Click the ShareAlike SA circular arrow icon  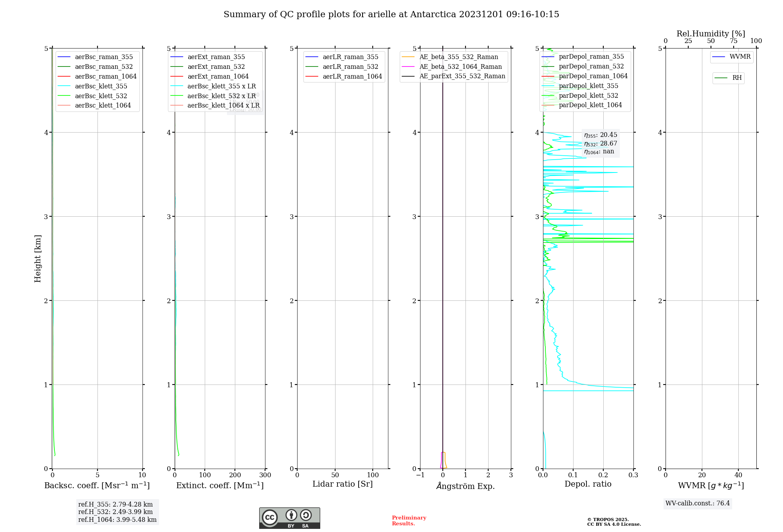click(x=306, y=515)
